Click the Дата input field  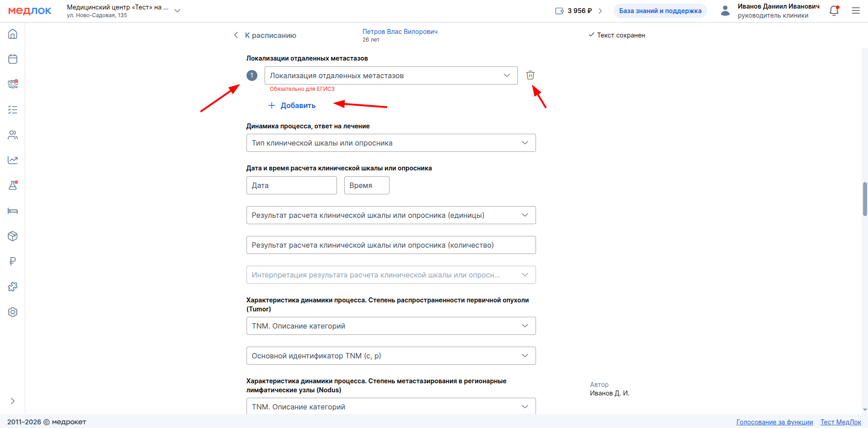click(x=291, y=185)
